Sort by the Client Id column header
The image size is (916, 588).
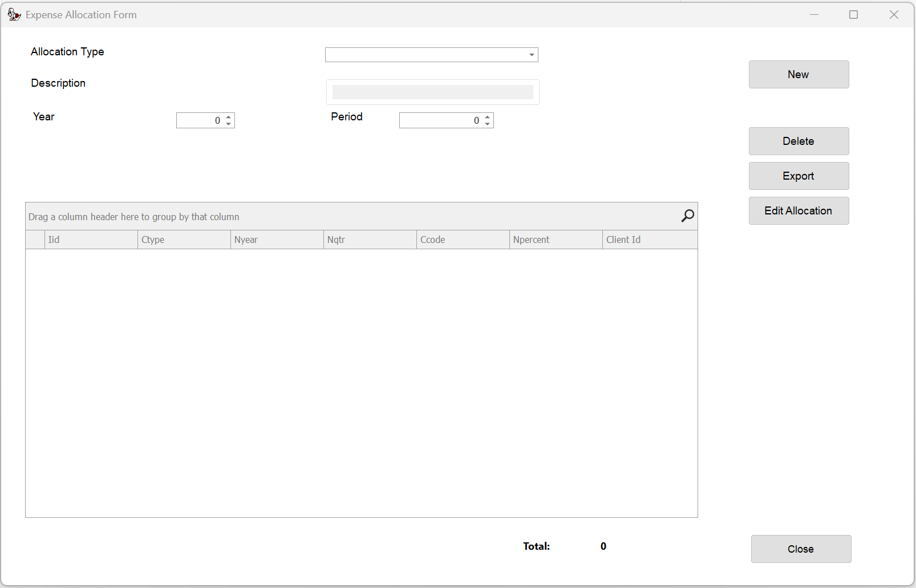(x=650, y=240)
